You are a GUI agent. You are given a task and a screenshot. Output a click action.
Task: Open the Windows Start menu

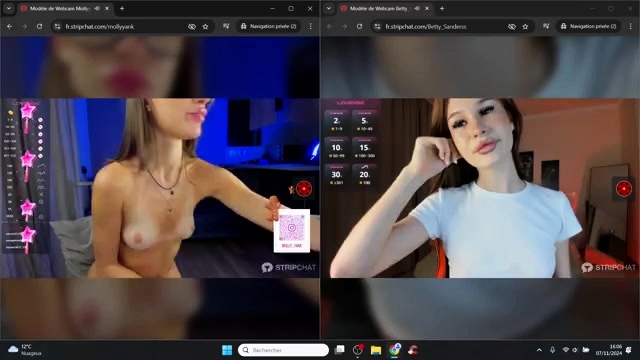[227, 350]
